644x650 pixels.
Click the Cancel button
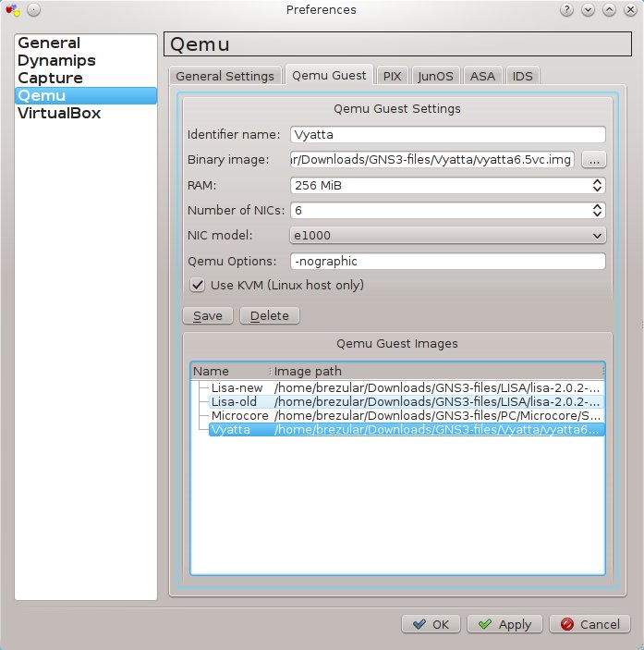589,624
